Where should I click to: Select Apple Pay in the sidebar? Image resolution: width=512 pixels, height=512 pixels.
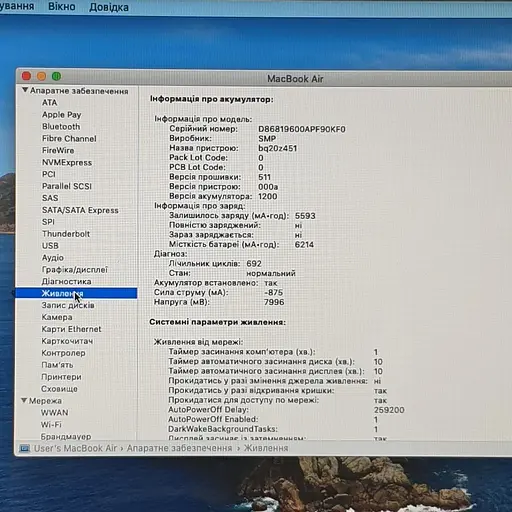pyautogui.click(x=61, y=115)
